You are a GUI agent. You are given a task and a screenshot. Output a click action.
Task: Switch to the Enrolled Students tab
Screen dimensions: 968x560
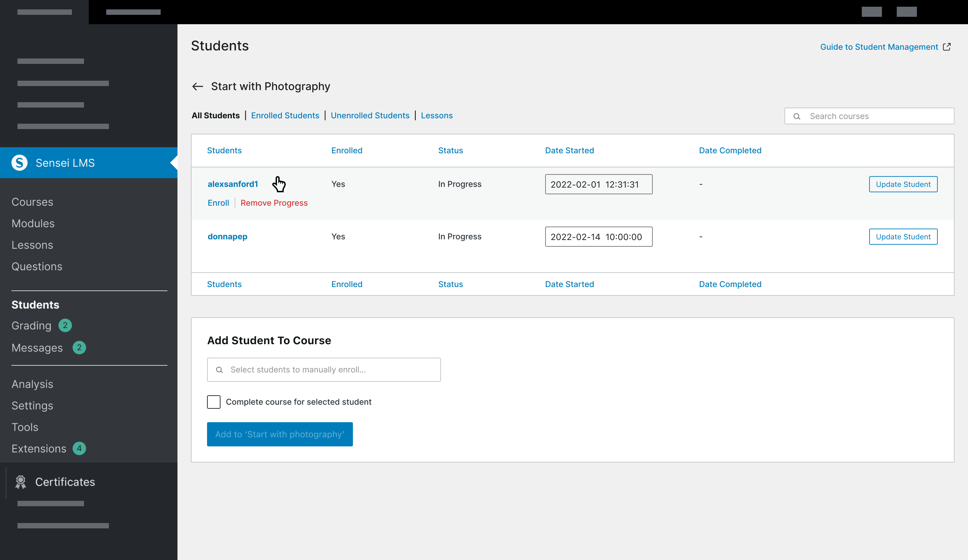point(285,115)
